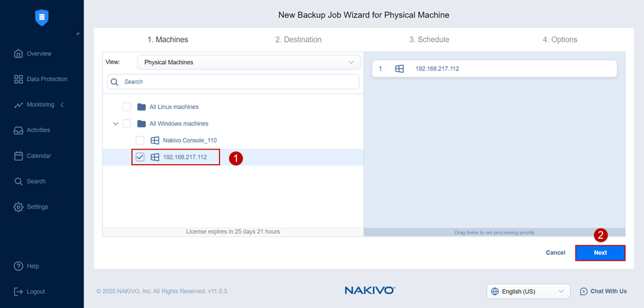Click the Cancel button
The height and width of the screenshot is (308, 644).
click(x=555, y=253)
